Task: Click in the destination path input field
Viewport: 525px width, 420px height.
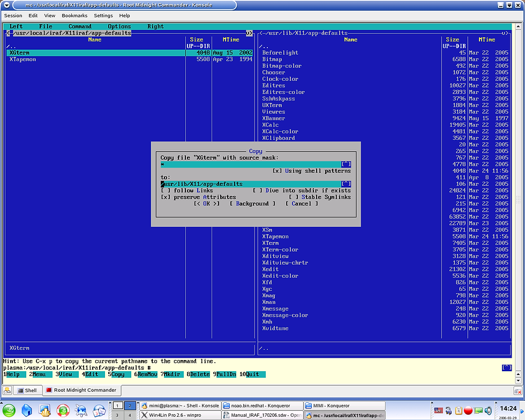Action: pyautogui.click(x=251, y=184)
